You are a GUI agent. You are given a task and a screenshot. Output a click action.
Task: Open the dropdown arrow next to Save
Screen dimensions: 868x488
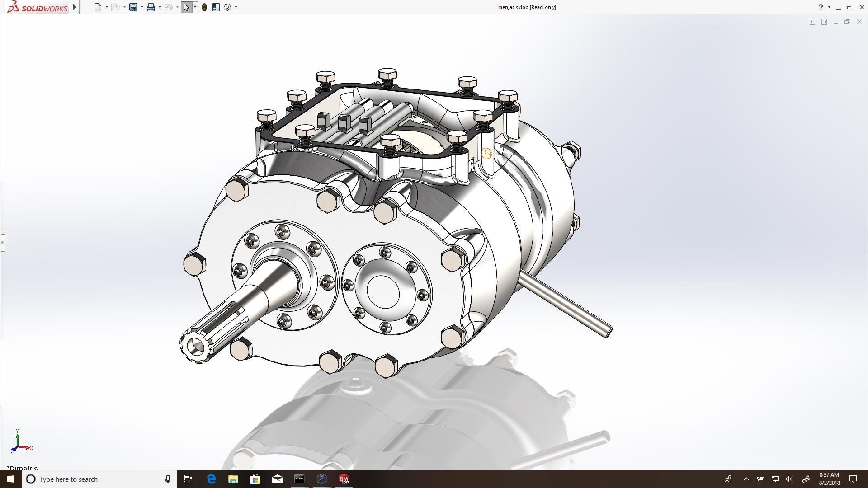click(x=142, y=7)
